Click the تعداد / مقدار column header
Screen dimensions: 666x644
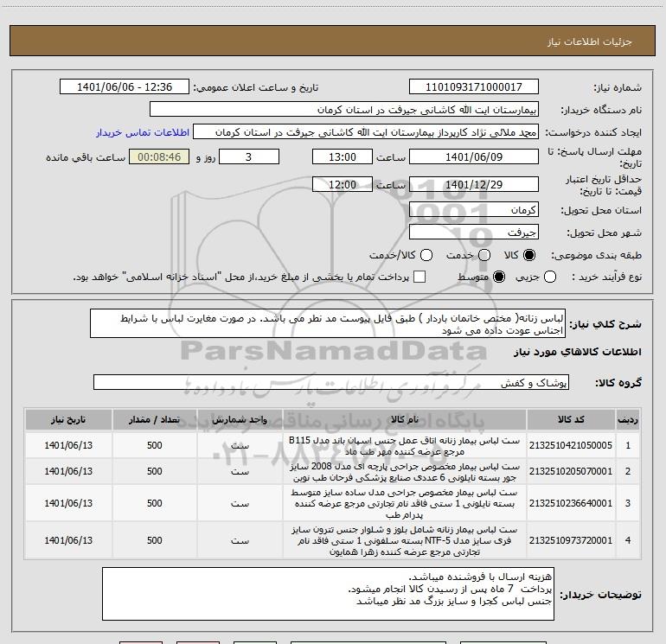click(155, 419)
